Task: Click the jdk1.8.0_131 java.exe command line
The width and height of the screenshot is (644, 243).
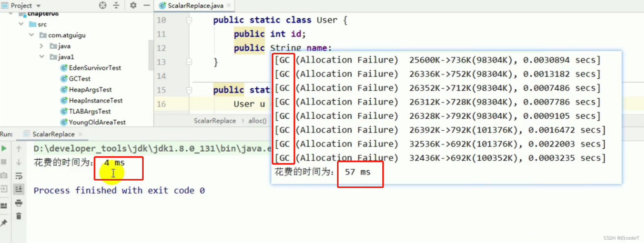Action: click(152, 148)
